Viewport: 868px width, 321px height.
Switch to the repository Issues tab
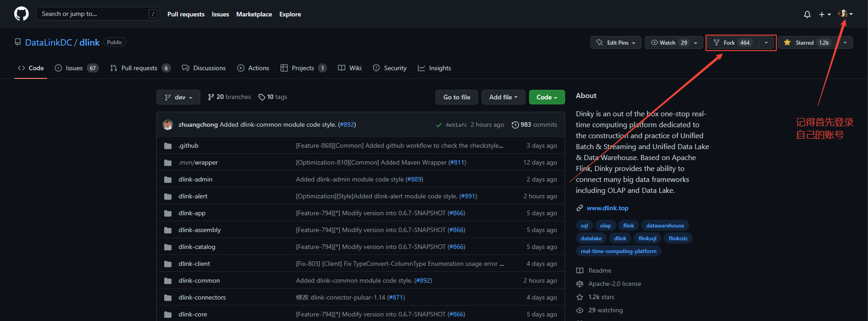[x=76, y=68]
